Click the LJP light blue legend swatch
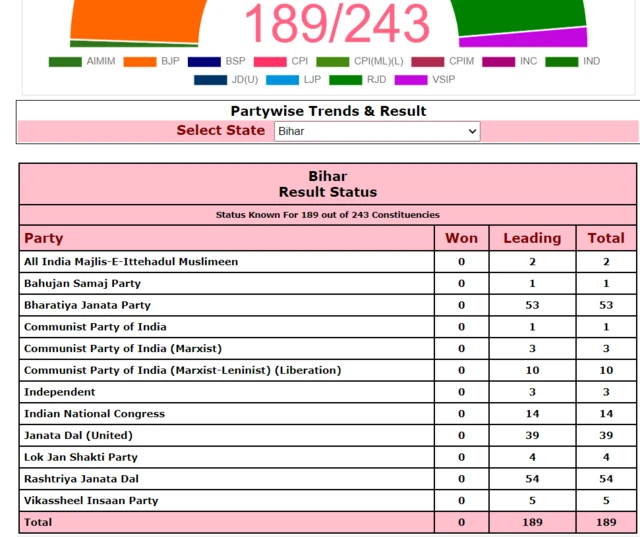Viewport: 640px width, 537px height. pos(282,80)
